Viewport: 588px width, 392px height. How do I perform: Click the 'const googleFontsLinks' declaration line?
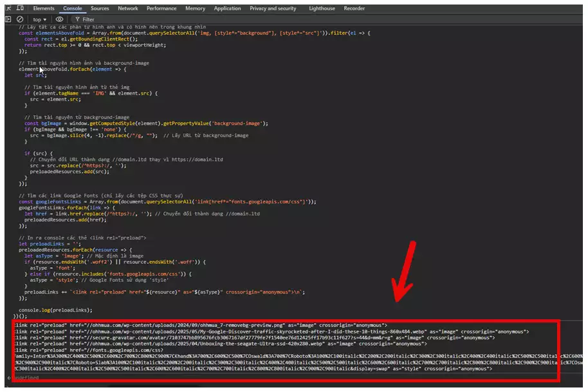coord(167,201)
